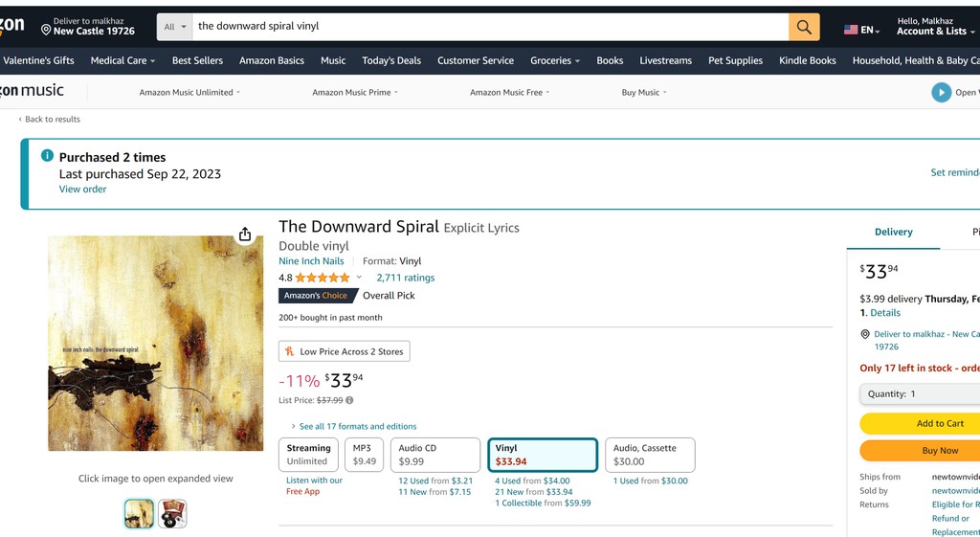
Task: Switch to the Delivery tab
Action: coord(893,232)
